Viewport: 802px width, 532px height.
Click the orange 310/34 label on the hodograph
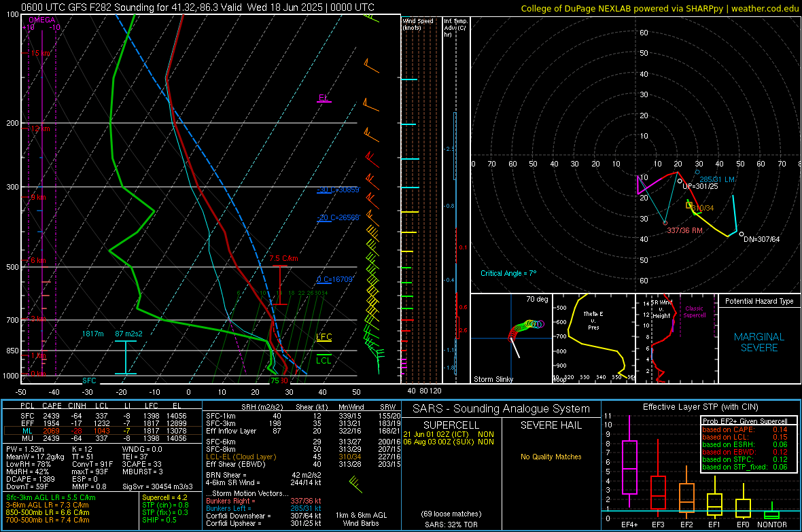click(703, 208)
